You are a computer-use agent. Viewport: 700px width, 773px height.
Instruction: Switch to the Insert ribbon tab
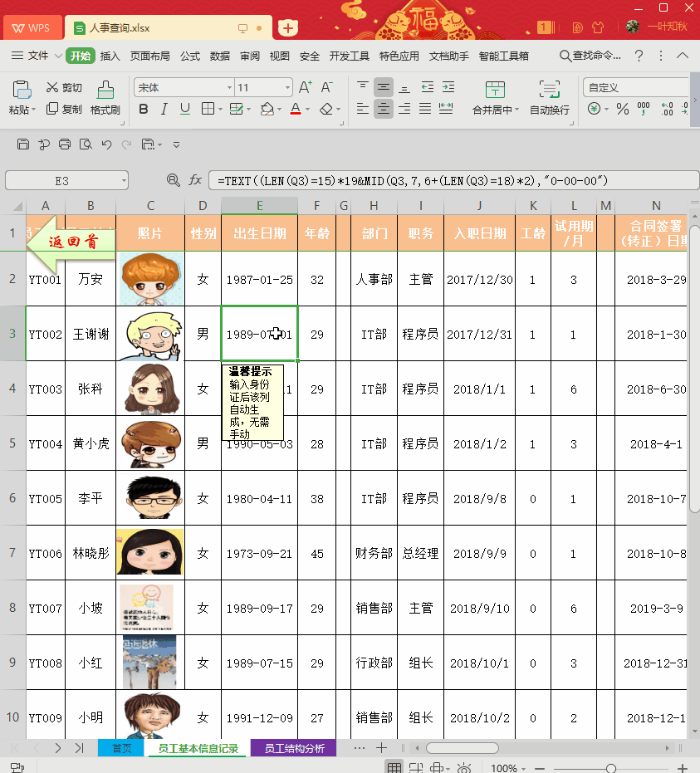[110, 56]
